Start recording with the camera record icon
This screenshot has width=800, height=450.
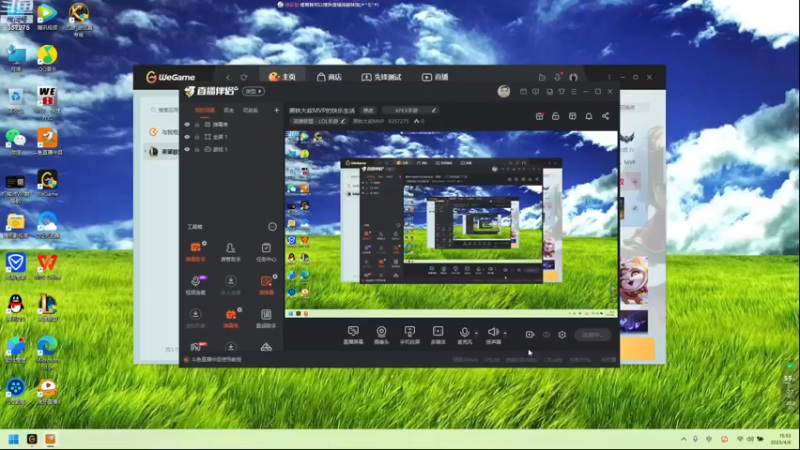pos(530,335)
